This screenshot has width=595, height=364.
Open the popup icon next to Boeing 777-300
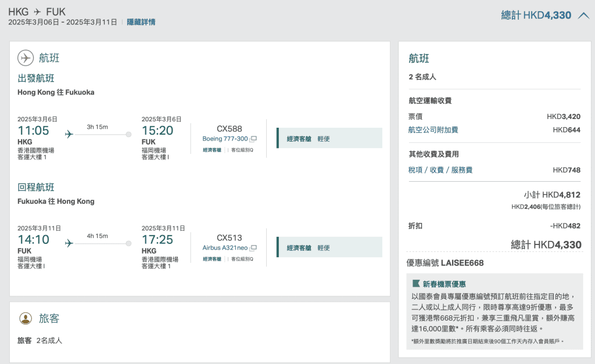coord(253,139)
